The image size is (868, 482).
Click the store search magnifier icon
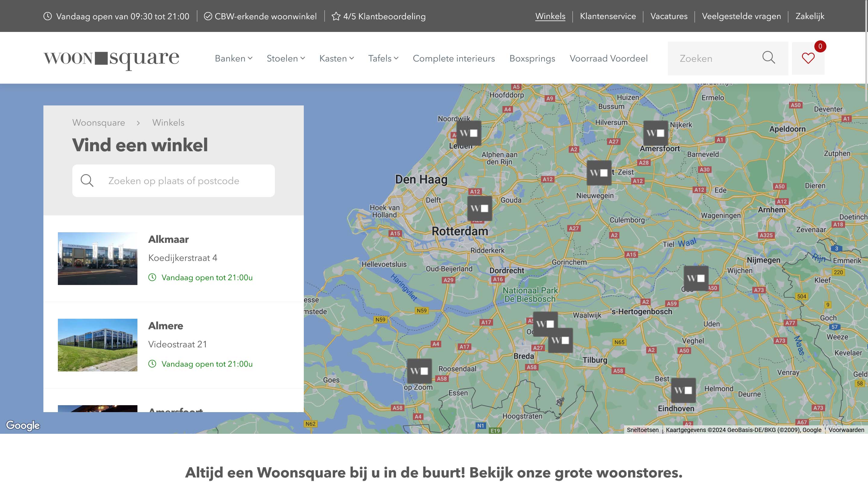87,180
